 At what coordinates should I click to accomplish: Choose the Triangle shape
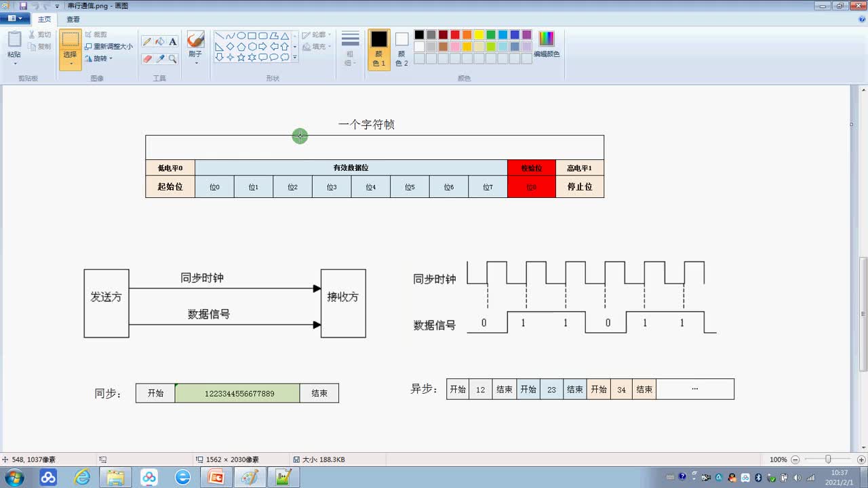pyautogui.click(x=285, y=36)
